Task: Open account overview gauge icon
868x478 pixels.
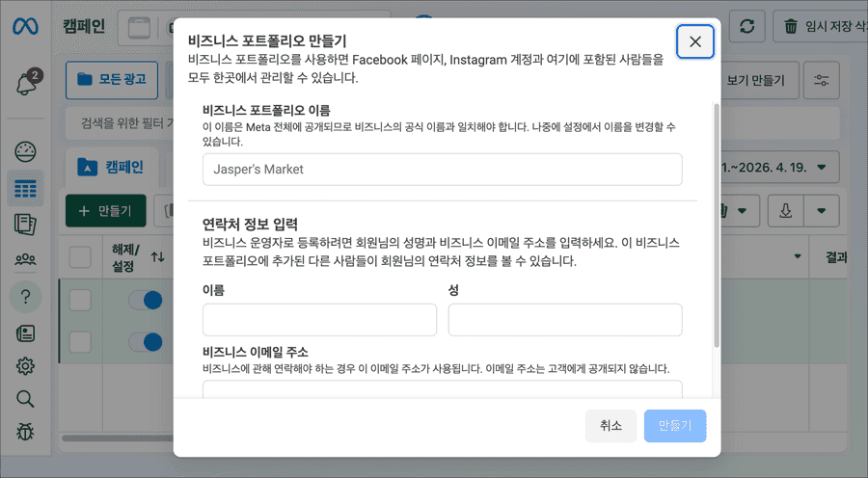Action: coord(25,151)
